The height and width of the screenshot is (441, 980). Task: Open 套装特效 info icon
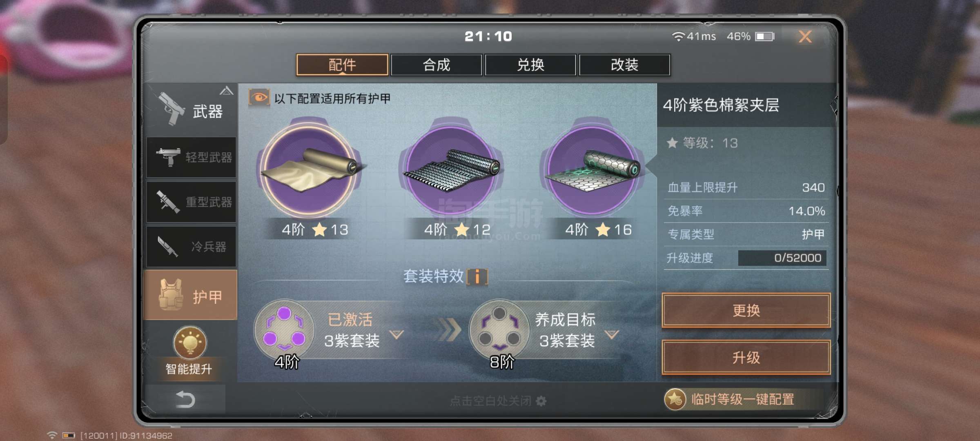477,276
